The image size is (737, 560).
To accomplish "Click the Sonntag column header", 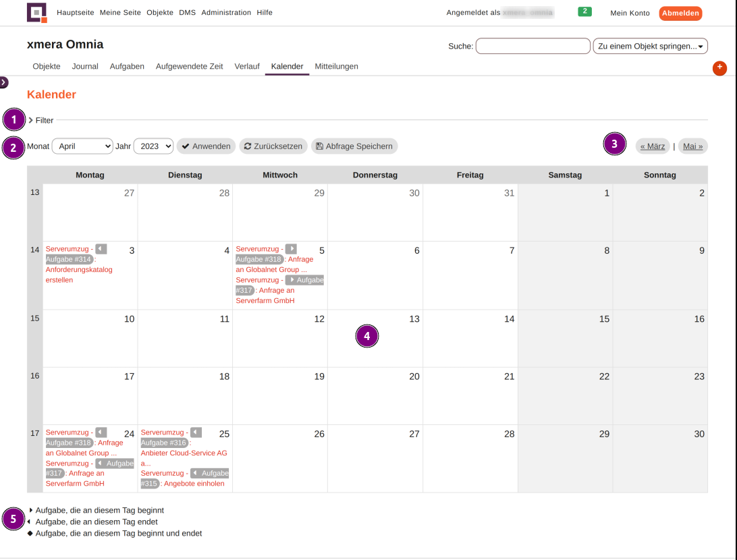I will coord(659,175).
